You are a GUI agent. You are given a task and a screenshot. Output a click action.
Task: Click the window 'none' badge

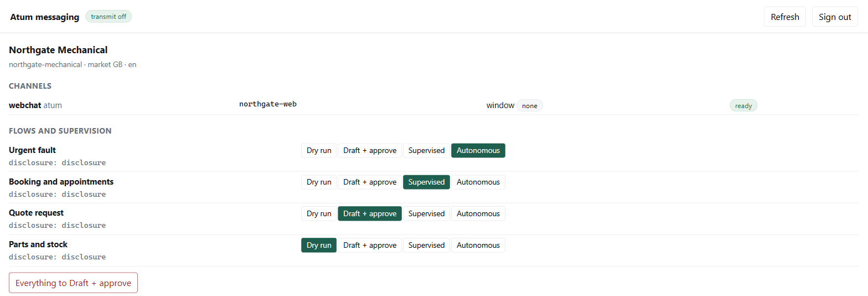pyautogui.click(x=530, y=105)
